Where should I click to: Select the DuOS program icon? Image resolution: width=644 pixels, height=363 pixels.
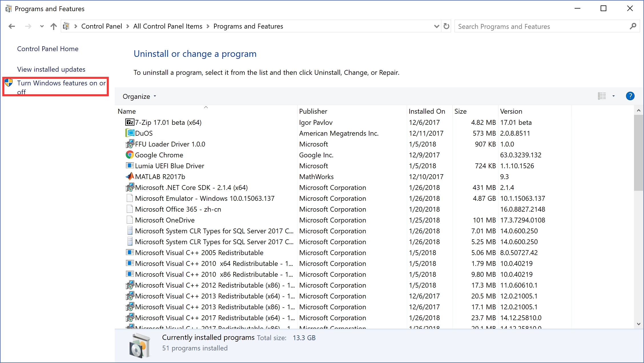tap(130, 133)
